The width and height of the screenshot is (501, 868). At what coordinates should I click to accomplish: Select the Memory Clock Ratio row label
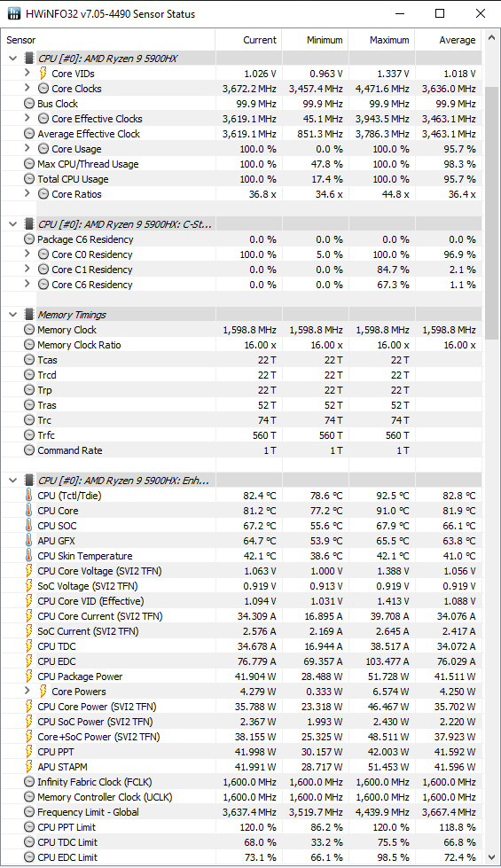tap(79, 344)
